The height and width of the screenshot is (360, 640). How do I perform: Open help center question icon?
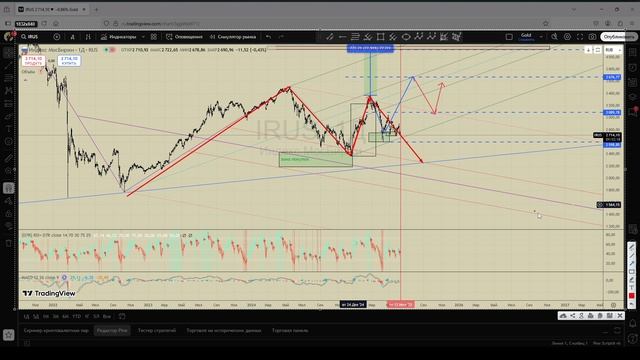tap(633, 338)
